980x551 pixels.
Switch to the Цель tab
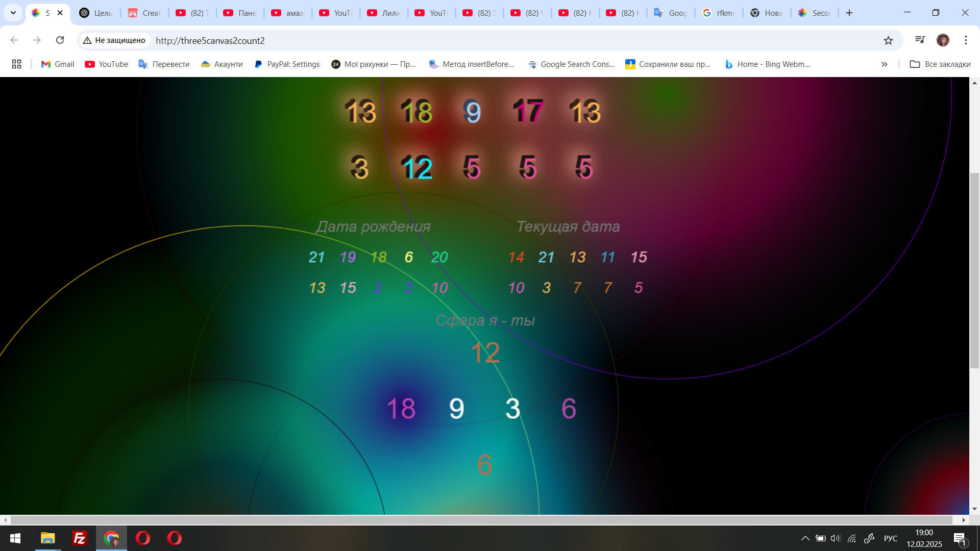(x=96, y=13)
